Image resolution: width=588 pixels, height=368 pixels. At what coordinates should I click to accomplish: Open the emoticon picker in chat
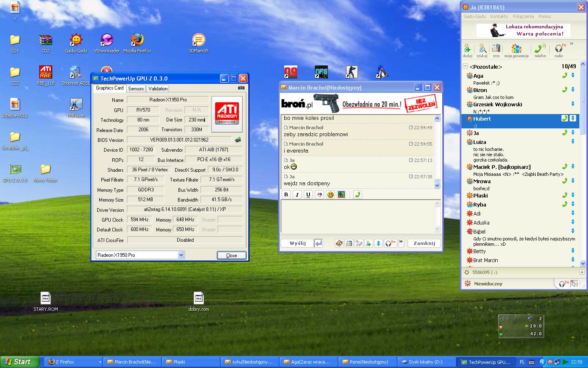(330, 195)
